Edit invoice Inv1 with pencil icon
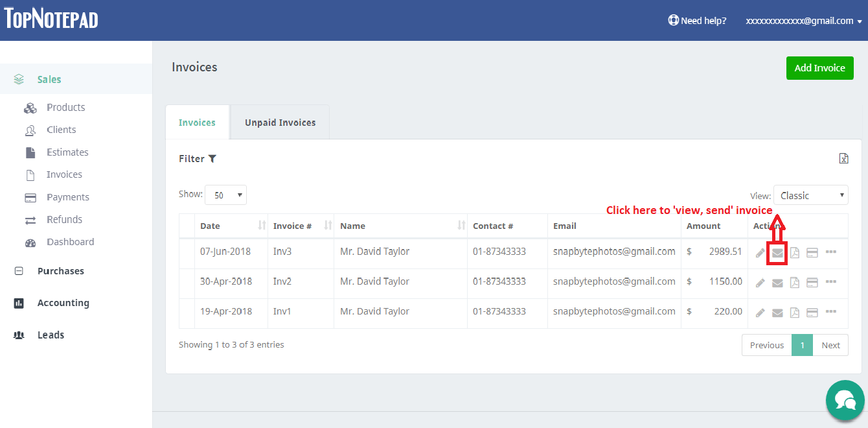This screenshot has height=428, width=868. coord(760,313)
